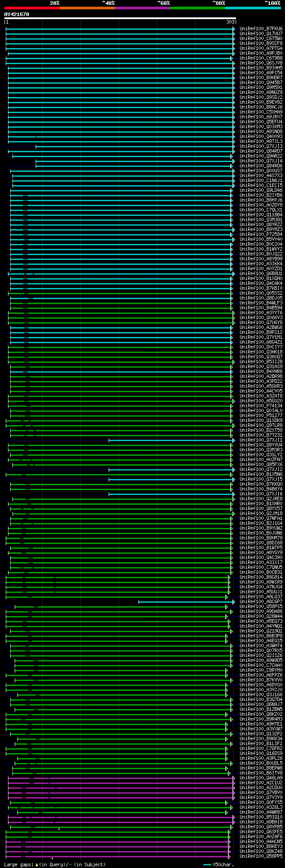Select hit UniRef100_B4VHR6
Viewport: 285px width, 868px height.
click(261, 371)
